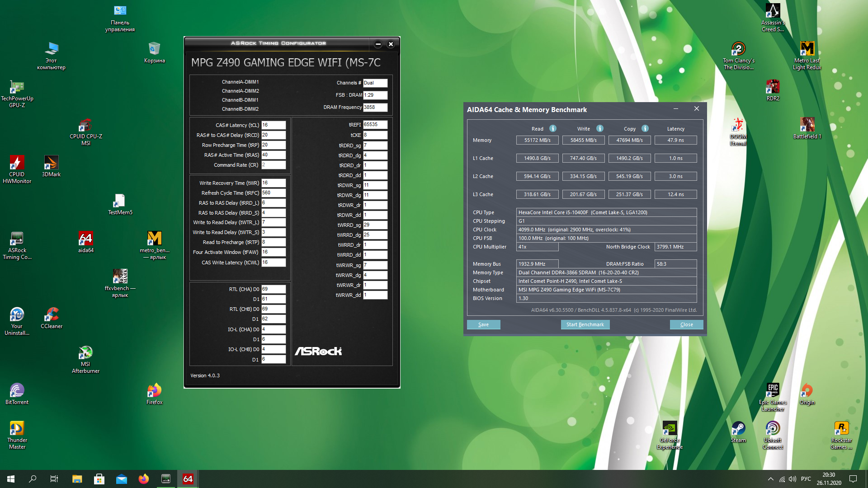The image size is (868, 488).
Task: Click the Close button in AIDA64 benchmark
Action: tap(686, 324)
